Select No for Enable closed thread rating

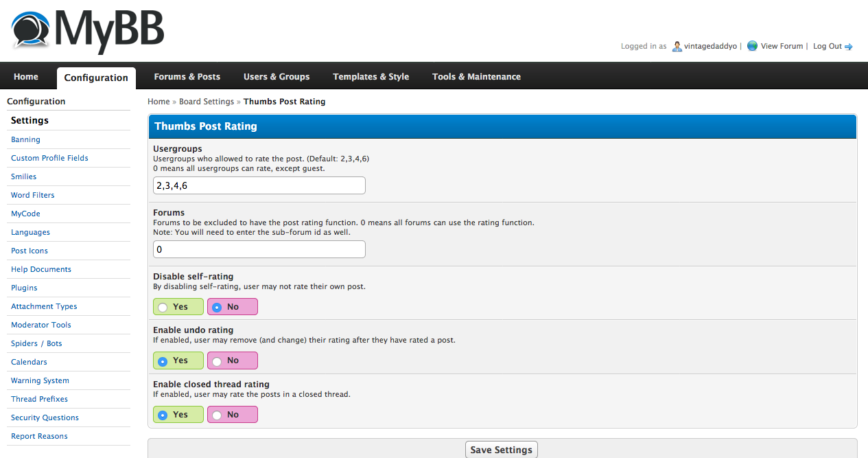218,415
